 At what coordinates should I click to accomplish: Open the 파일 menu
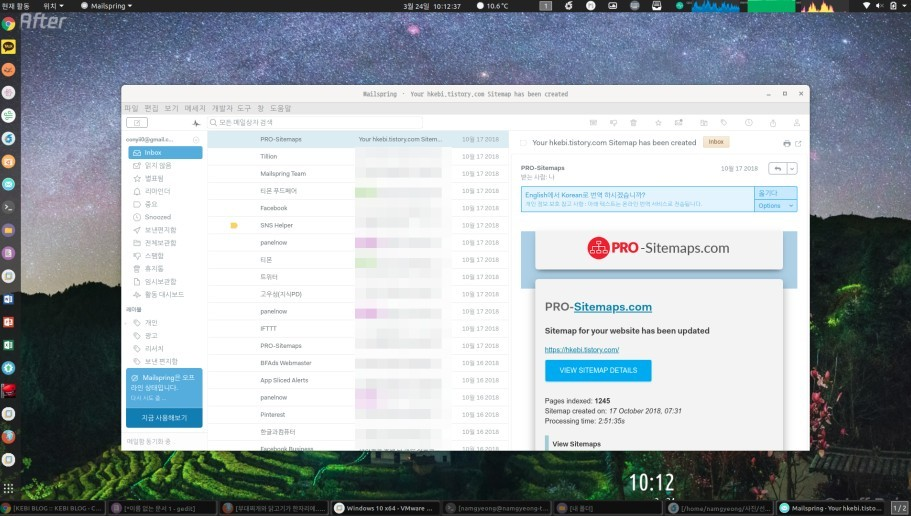click(131, 109)
